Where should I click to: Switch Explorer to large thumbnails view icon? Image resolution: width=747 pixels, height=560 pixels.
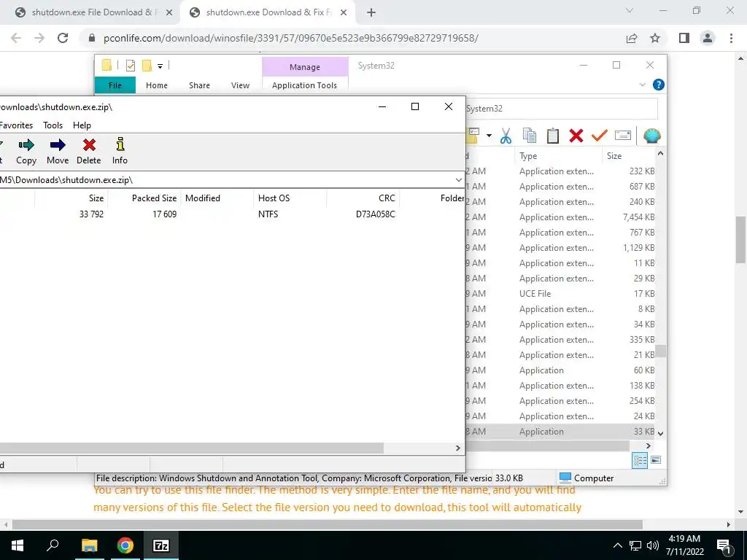pyautogui.click(x=656, y=460)
